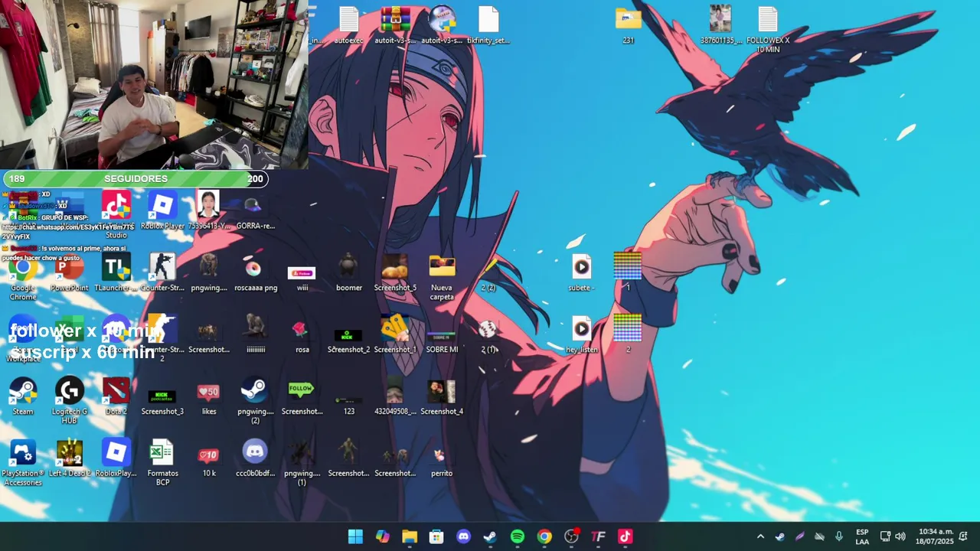Launch Logitech G HUB shortcut
The width and height of the screenshot is (980, 551).
pyautogui.click(x=70, y=401)
